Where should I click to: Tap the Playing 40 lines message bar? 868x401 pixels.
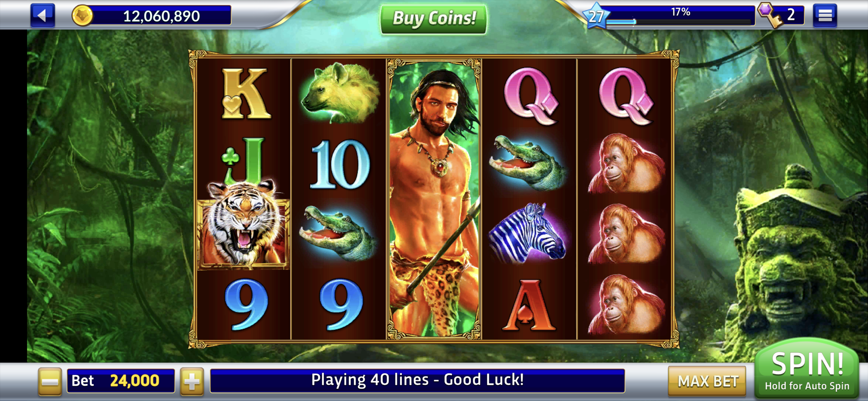(417, 380)
